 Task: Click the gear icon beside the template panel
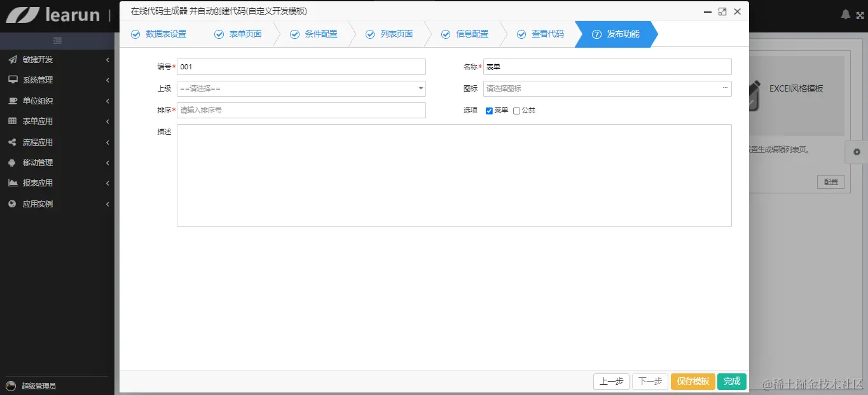[x=857, y=152]
